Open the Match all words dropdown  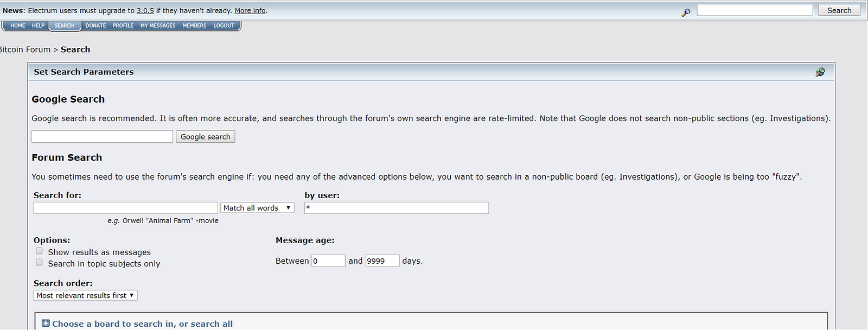257,208
